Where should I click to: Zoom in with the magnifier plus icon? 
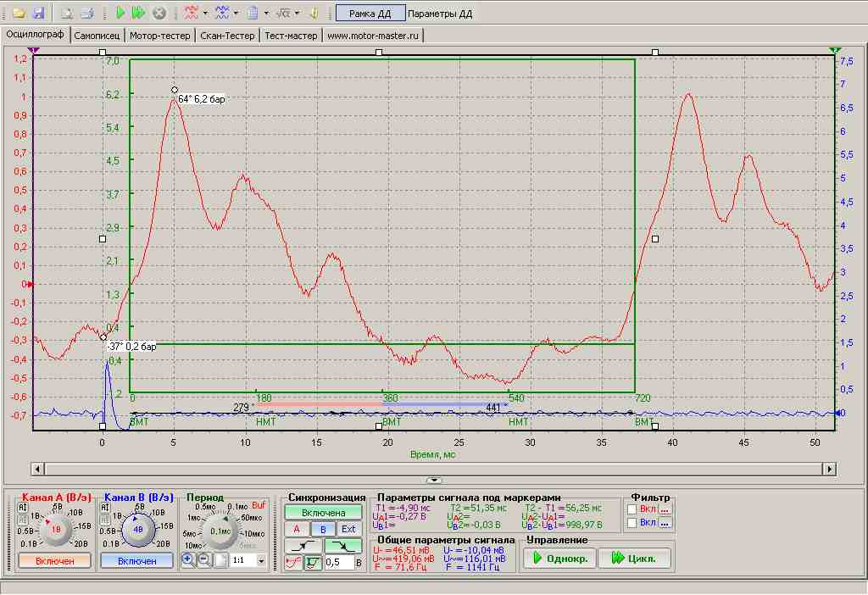click(x=188, y=560)
